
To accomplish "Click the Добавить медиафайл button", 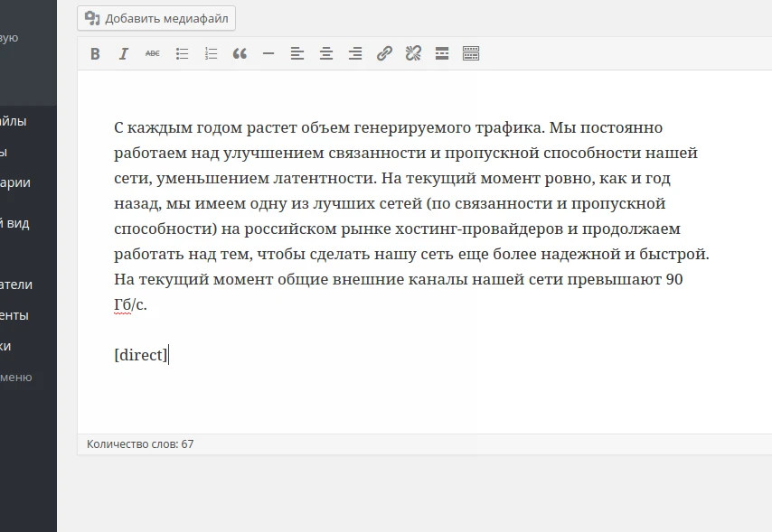I will (155, 18).
